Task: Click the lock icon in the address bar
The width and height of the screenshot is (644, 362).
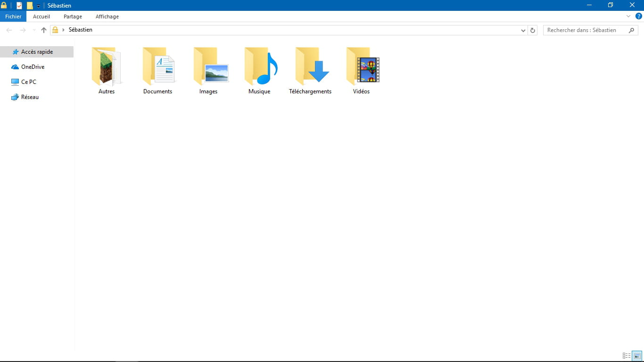Action: click(55, 30)
